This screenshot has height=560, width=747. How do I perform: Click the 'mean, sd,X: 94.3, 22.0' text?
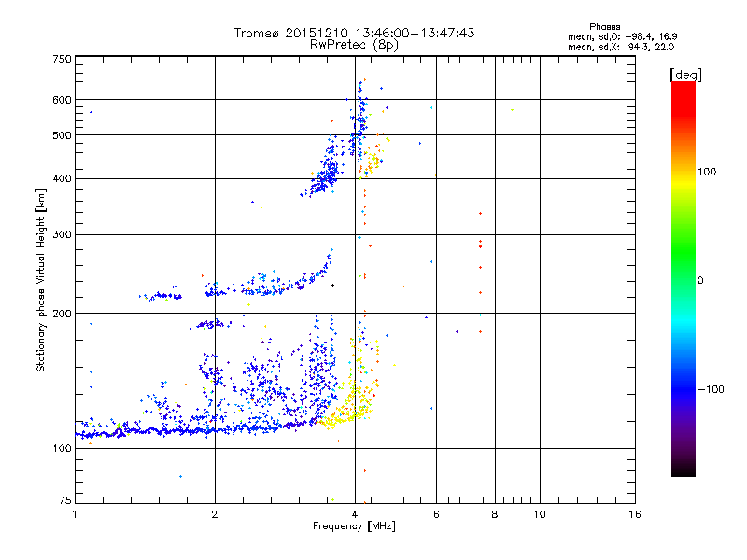click(x=621, y=47)
